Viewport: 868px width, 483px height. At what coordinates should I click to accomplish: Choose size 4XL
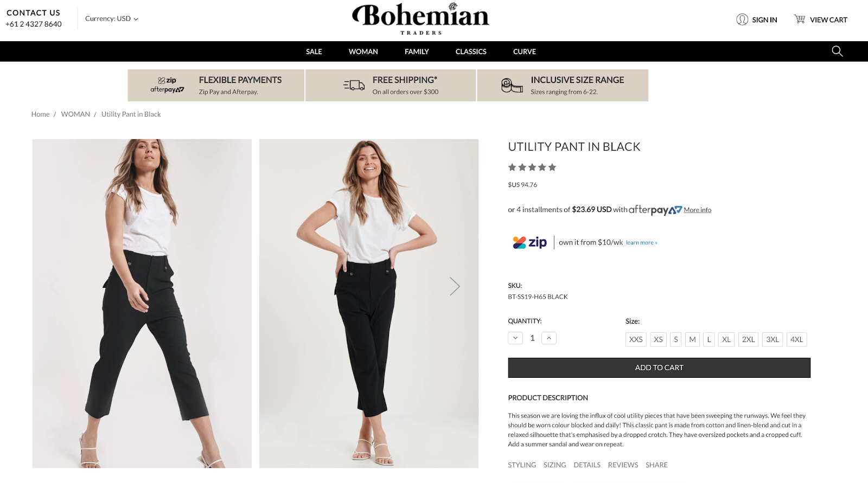(796, 339)
